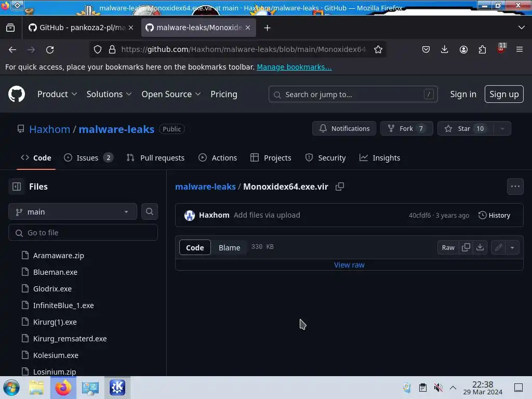Fork the repository with Fork button

pyautogui.click(x=406, y=129)
